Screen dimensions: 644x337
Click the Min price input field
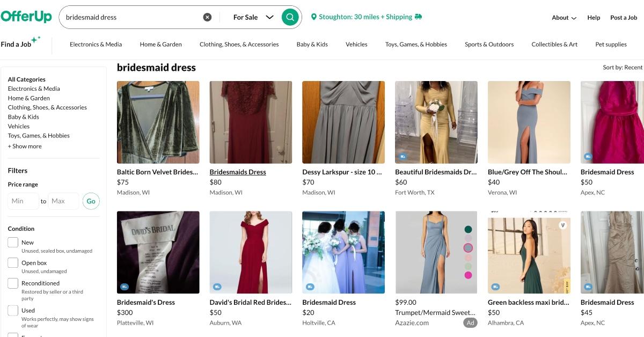tap(23, 201)
